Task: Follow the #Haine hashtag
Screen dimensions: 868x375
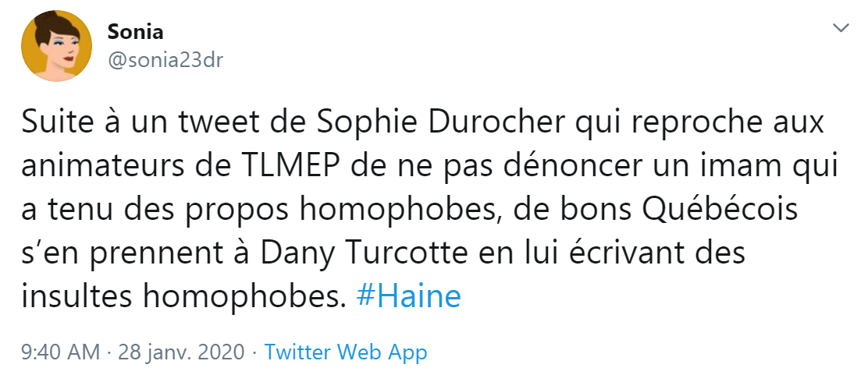Action: click(x=408, y=296)
